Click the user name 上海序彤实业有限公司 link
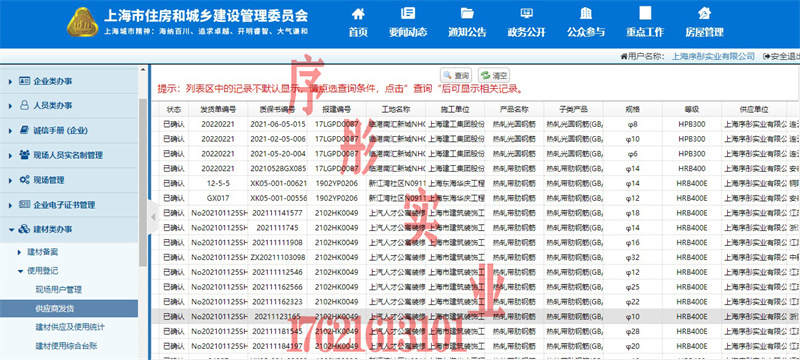 coord(713,56)
